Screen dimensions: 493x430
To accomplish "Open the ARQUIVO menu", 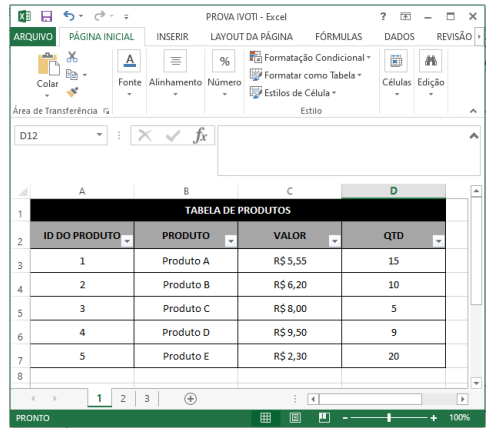I will (x=33, y=36).
